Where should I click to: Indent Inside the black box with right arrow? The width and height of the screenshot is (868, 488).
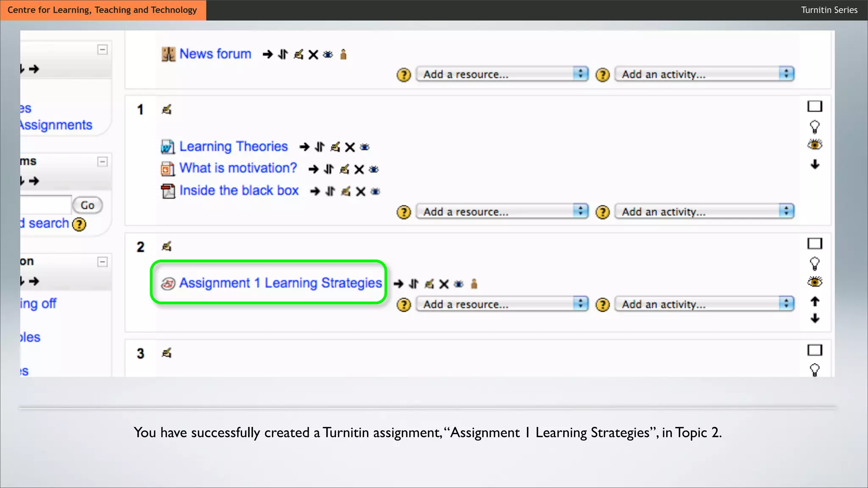[314, 191]
